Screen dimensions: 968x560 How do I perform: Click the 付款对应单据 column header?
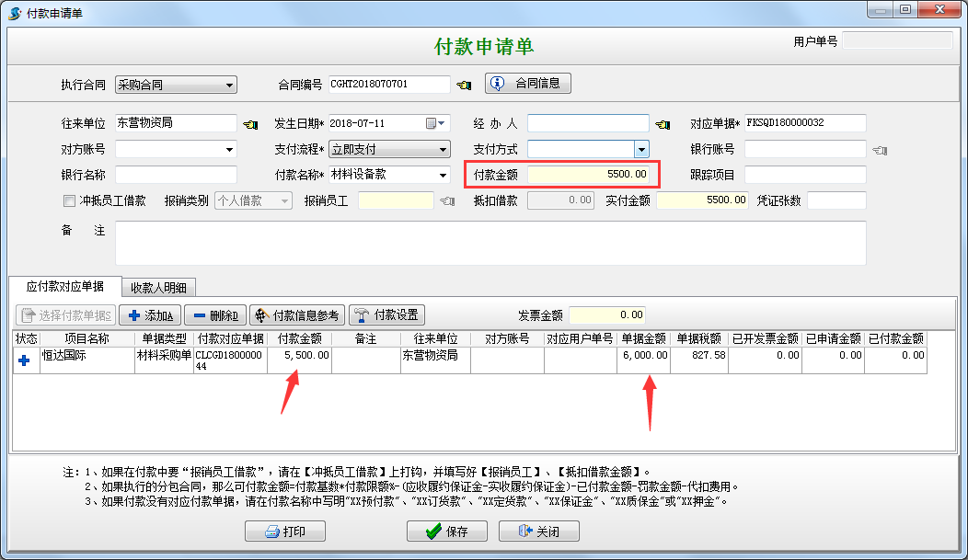tap(231, 338)
